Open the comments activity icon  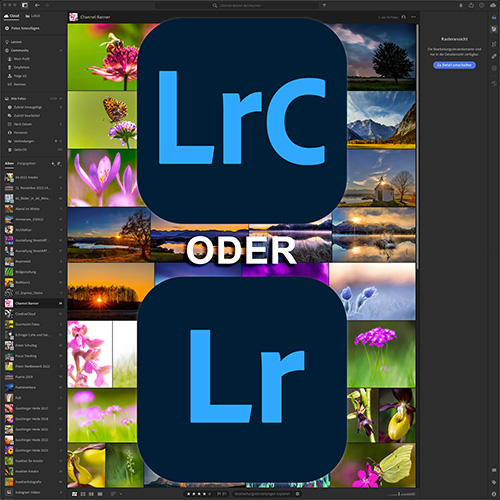(494, 470)
